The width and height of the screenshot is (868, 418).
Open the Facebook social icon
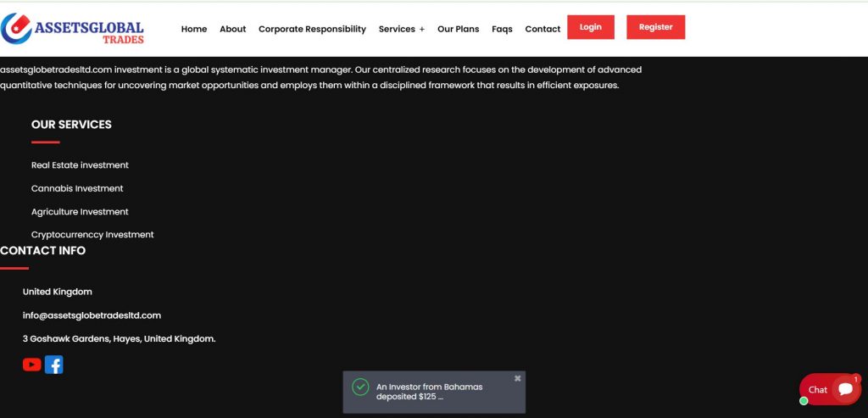(x=53, y=365)
